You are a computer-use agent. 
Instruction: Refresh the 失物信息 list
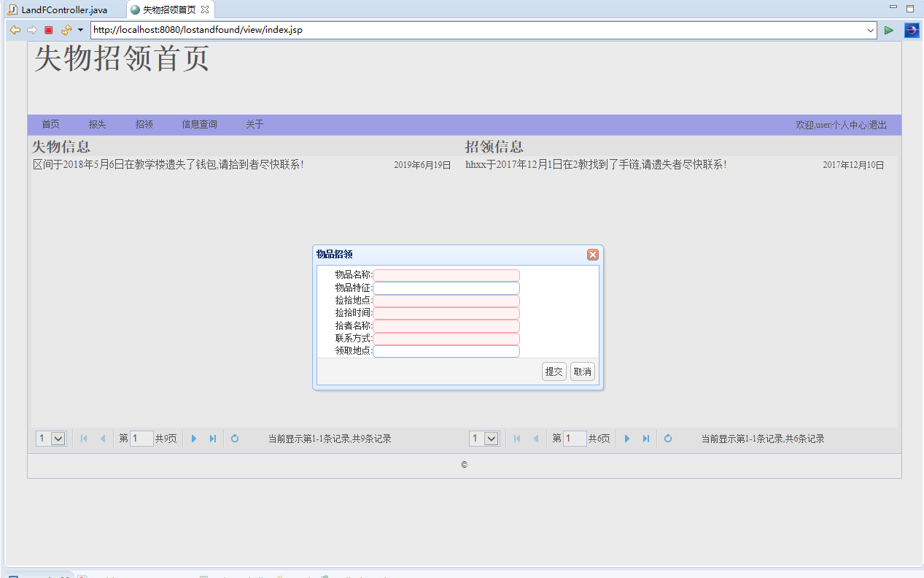point(235,439)
